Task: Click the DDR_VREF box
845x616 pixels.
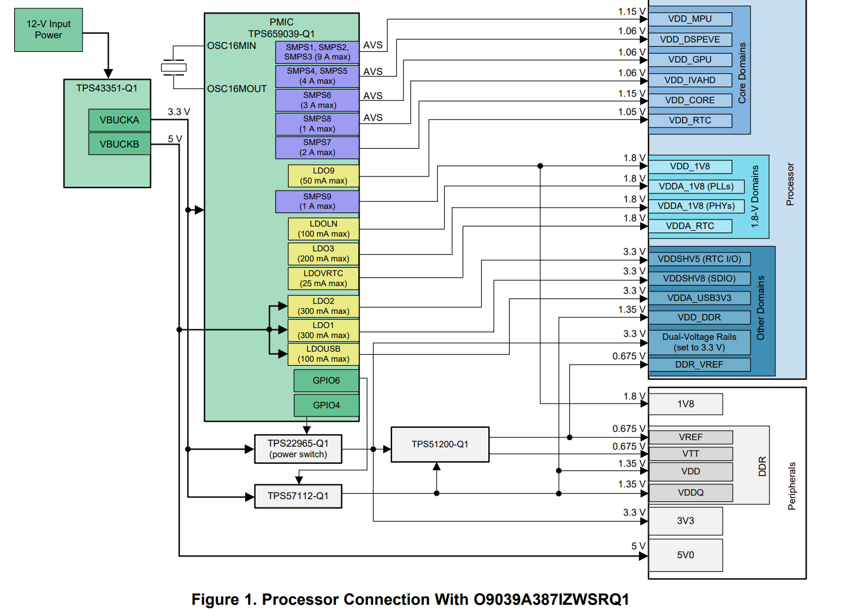Action: (x=700, y=365)
